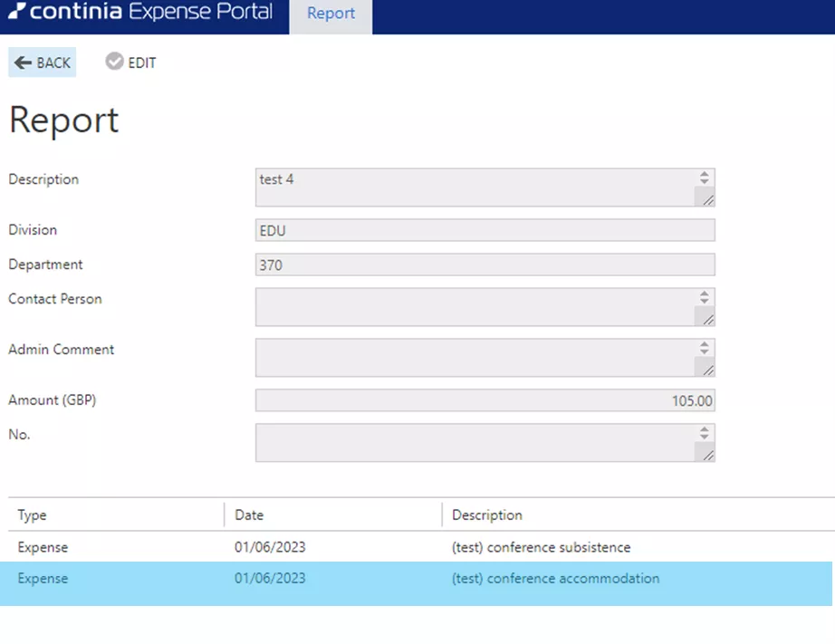This screenshot has height=644, width=835.
Task: Click the resize grip on Admin Comment field
Action: click(x=709, y=372)
